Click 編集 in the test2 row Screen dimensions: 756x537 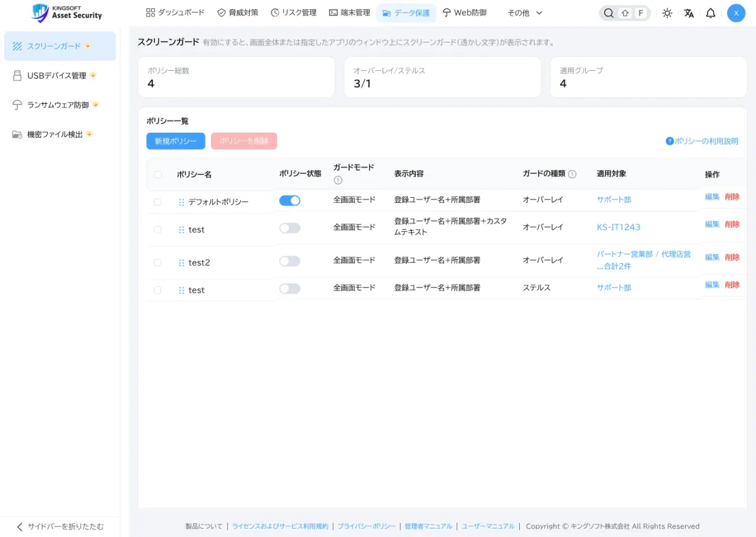click(712, 257)
